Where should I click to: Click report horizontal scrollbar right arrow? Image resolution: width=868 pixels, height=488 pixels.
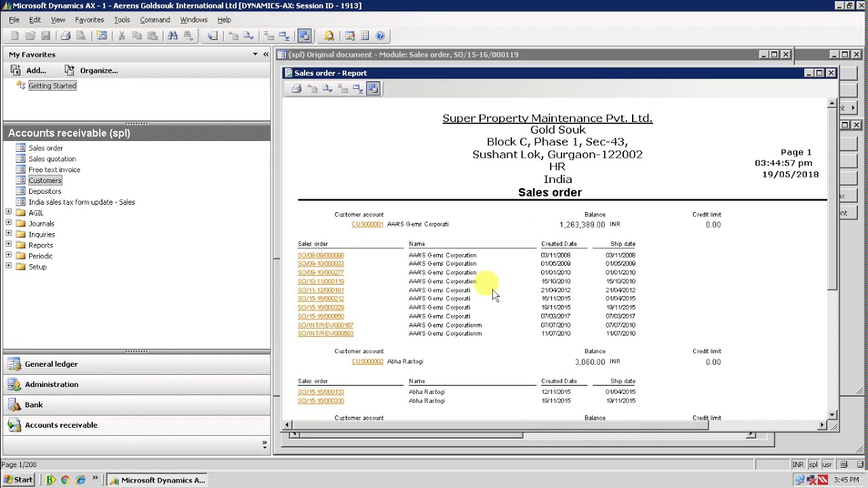(x=822, y=425)
